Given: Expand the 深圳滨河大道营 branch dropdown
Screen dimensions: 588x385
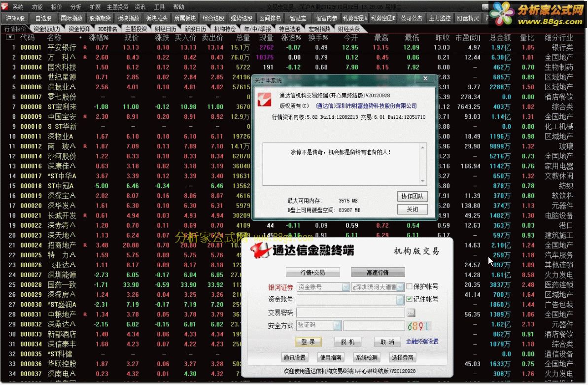Looking at the screenshot, I should click(400, 287).
